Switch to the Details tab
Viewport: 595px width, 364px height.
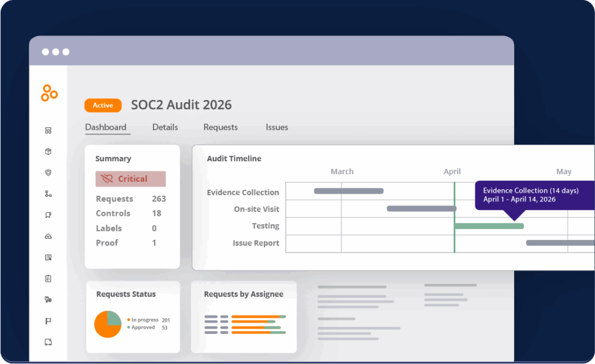coord(165,127)
